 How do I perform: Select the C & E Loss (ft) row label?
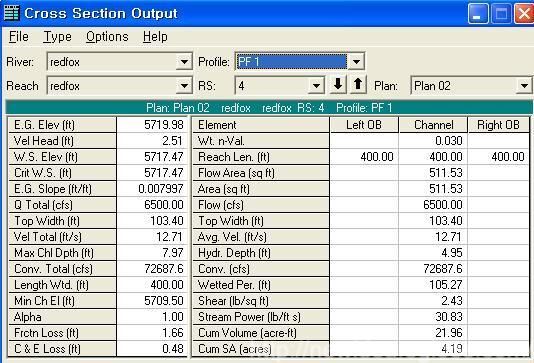coord(62,349)
